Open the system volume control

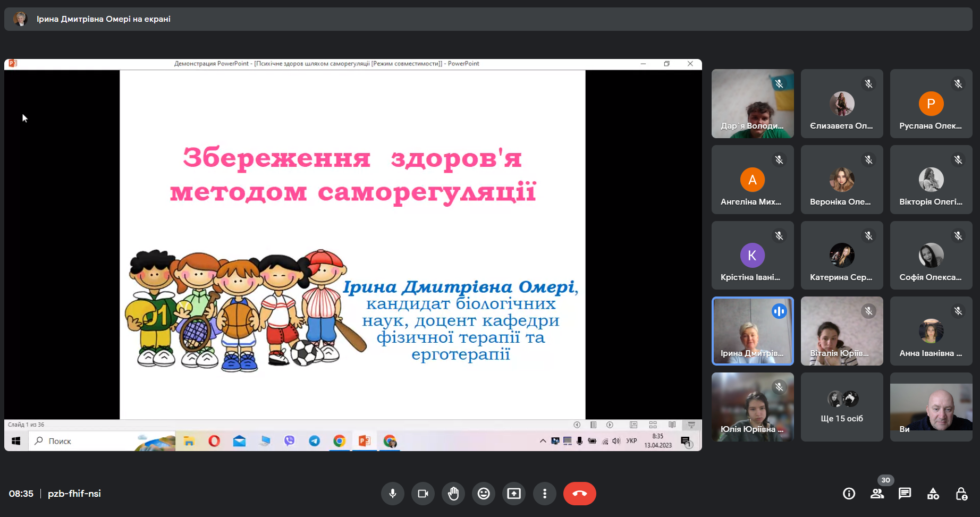616,441
